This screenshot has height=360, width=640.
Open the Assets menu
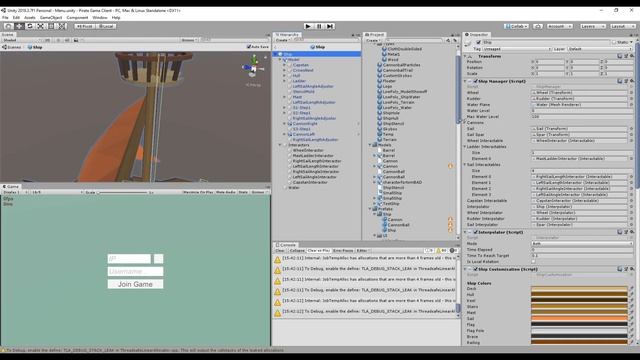(x=30, y=18)
